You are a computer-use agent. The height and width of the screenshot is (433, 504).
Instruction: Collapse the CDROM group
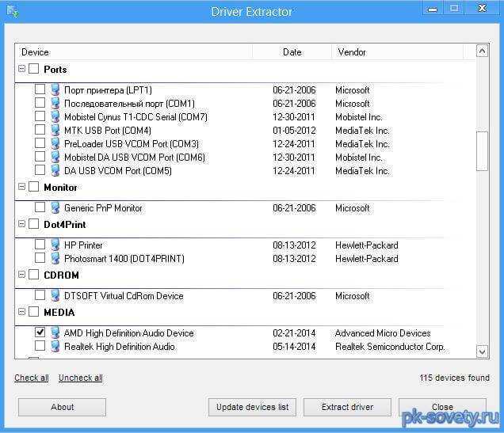[x=21, y=275]
